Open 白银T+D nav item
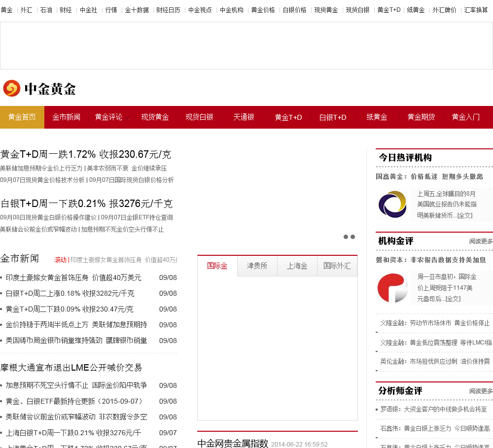The width and height of the screenshot is (493, 448). [x=333, y=117]
